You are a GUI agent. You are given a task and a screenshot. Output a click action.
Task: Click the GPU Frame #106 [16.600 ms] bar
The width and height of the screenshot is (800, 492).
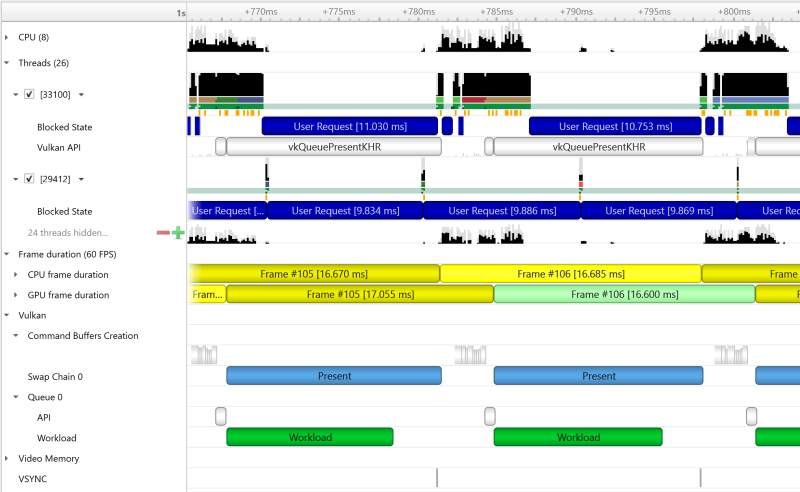click(x=624, y=295)
